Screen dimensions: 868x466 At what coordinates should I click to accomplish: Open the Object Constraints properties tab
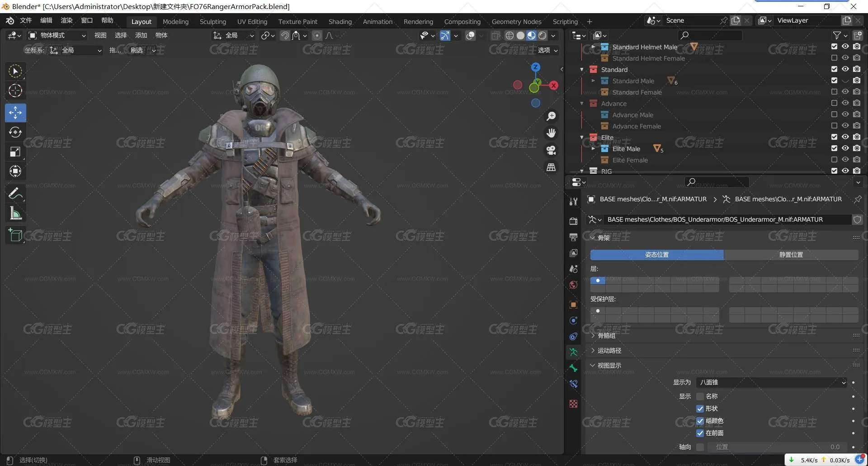coord(573,336)
